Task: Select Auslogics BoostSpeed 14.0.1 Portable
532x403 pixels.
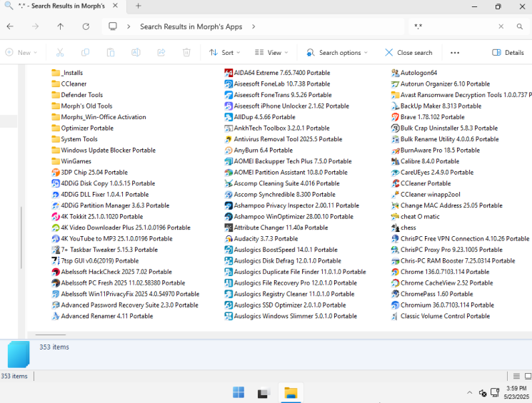Action: click(x=281, y=250)
